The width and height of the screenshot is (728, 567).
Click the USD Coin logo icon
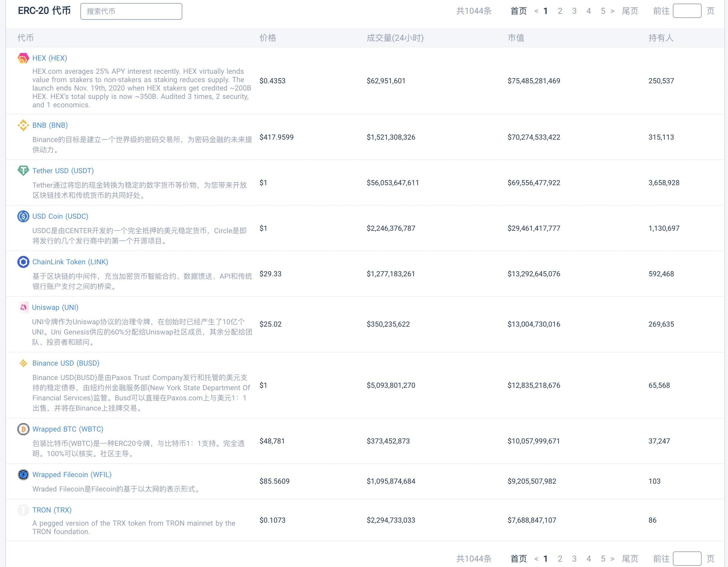tap(23, 217)
